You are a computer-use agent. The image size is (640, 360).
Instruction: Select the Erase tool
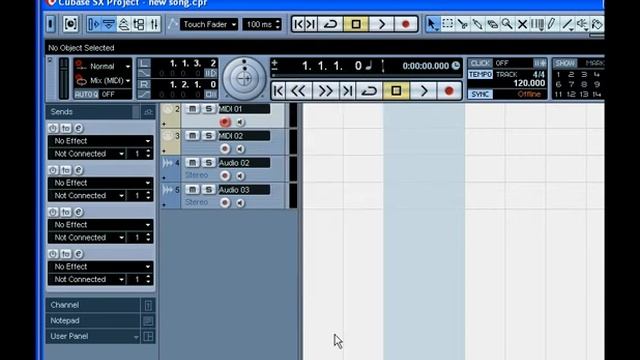click(x=492, y=24)
